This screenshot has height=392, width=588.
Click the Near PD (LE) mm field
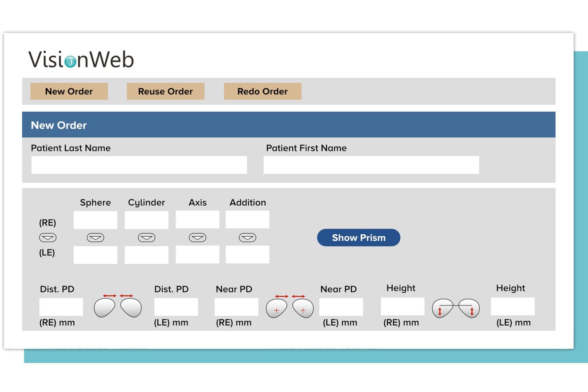click(x=341, y=307)
